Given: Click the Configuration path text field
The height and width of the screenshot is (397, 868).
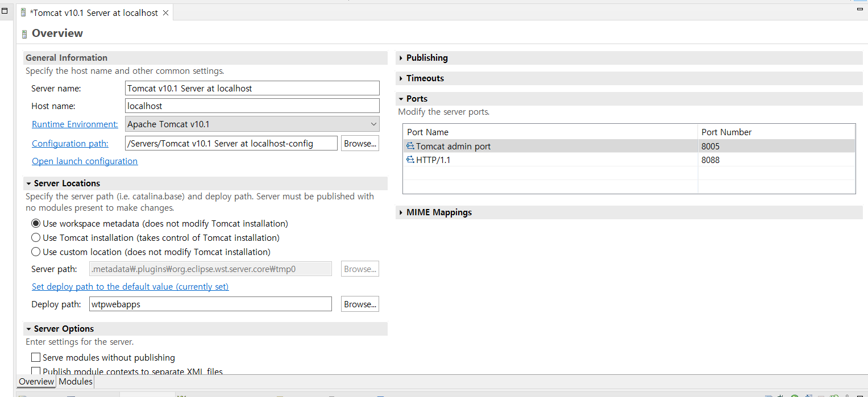Looking at the screenshot, I should [231, 143].
